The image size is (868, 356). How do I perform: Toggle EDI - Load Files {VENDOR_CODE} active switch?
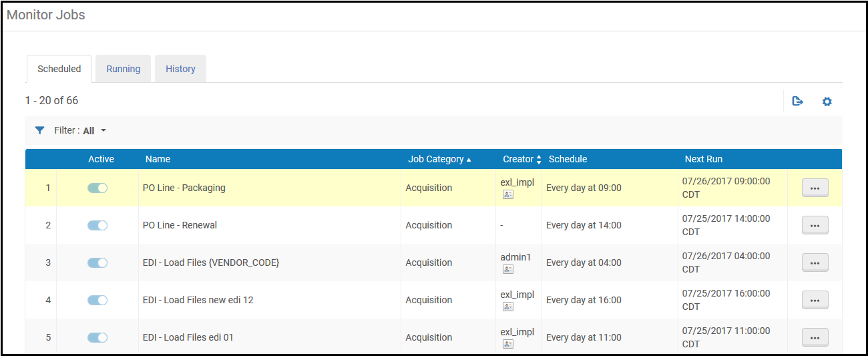click(97, 263)
